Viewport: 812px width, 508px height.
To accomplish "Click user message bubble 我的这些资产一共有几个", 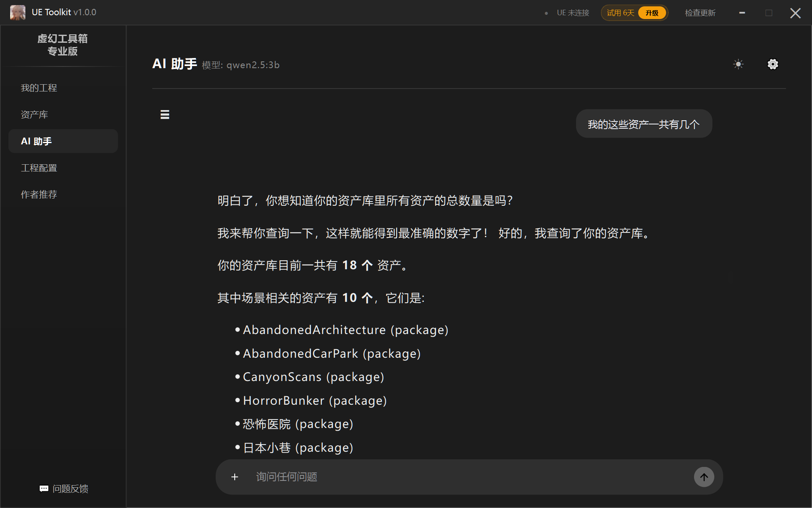I will [x=643, y=124].
